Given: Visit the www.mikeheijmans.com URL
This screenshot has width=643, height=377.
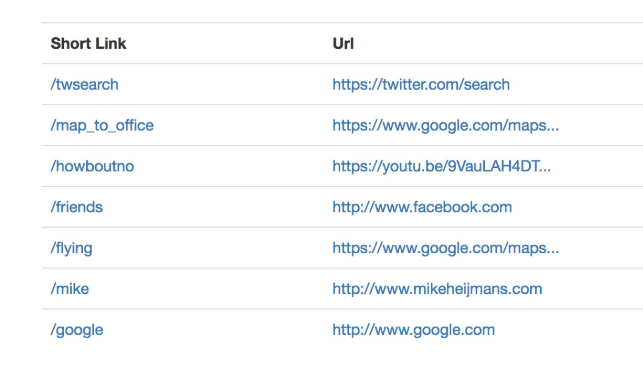Looking at the screenshot, I should coord(437,289).
